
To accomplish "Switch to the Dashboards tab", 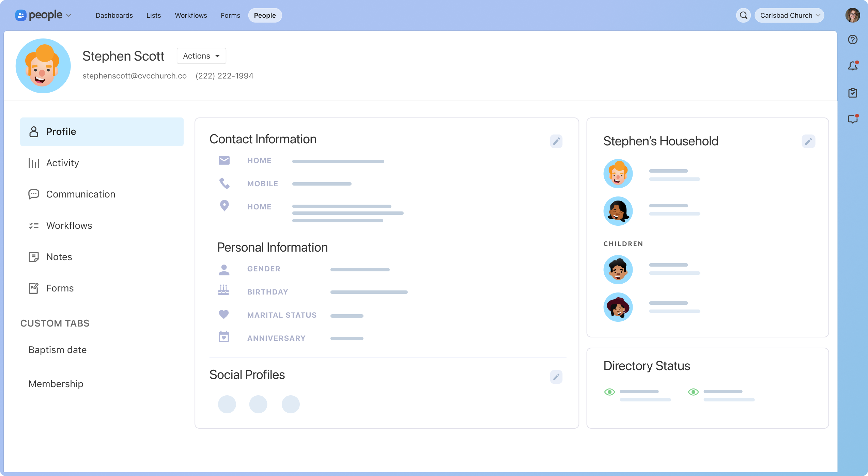I will pos(114,15).
